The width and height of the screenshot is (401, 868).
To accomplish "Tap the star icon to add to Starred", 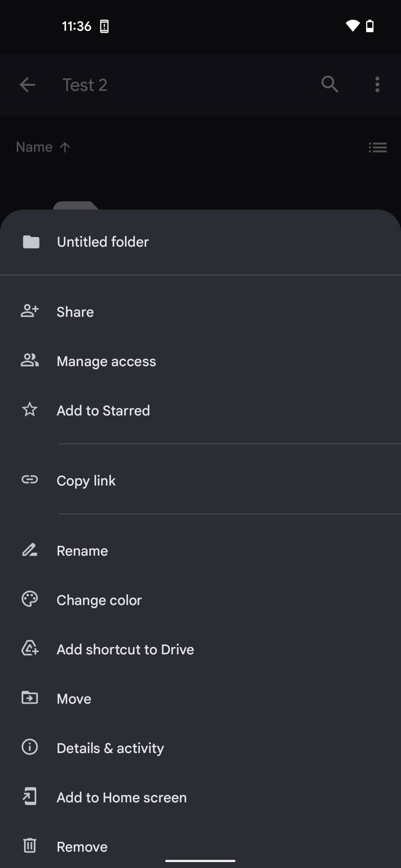I will pyautogui.click(x=29, y=410).
